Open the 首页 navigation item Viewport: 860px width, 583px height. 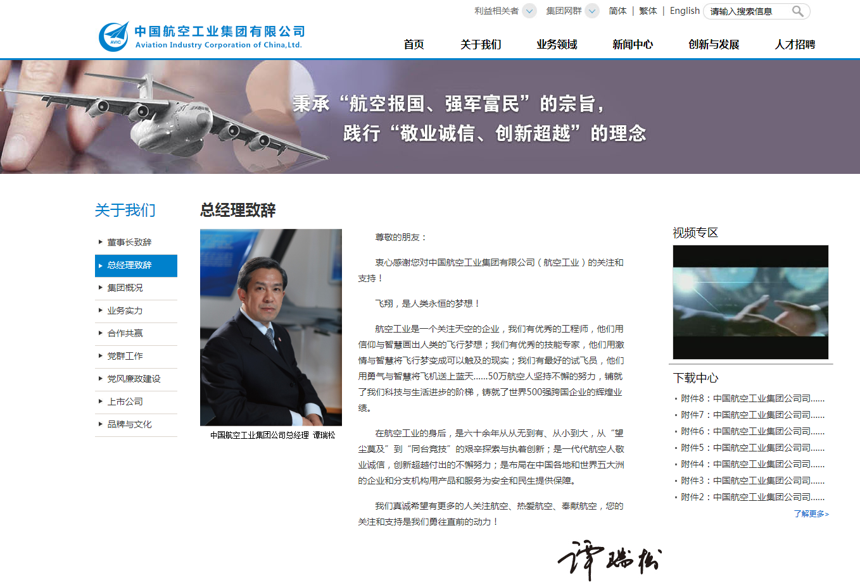point(414,44)
